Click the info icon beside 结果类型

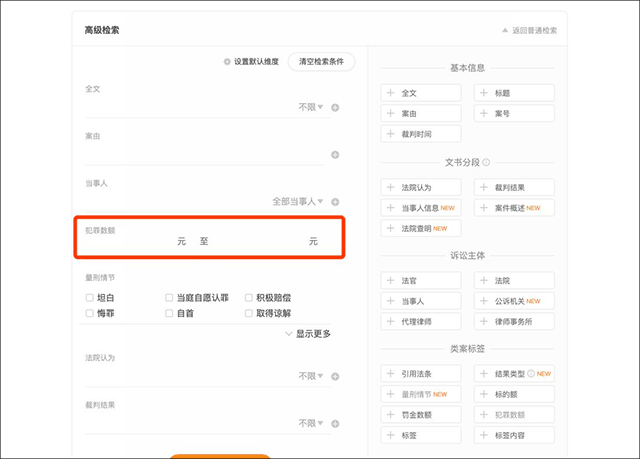[532, 374]
